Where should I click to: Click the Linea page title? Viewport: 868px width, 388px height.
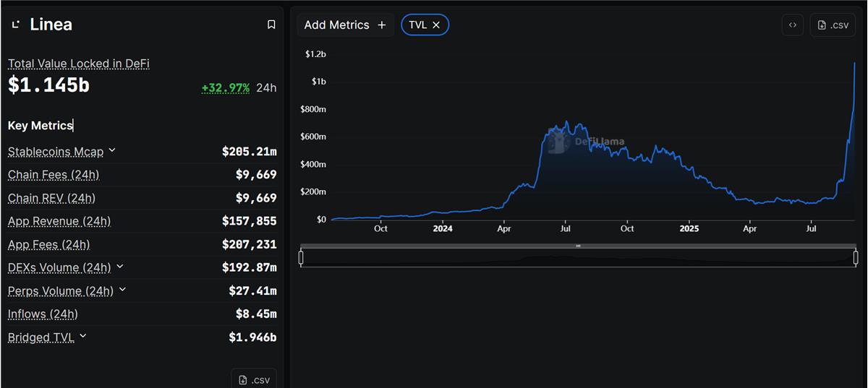pyautogui.click(x=51, y=25)
